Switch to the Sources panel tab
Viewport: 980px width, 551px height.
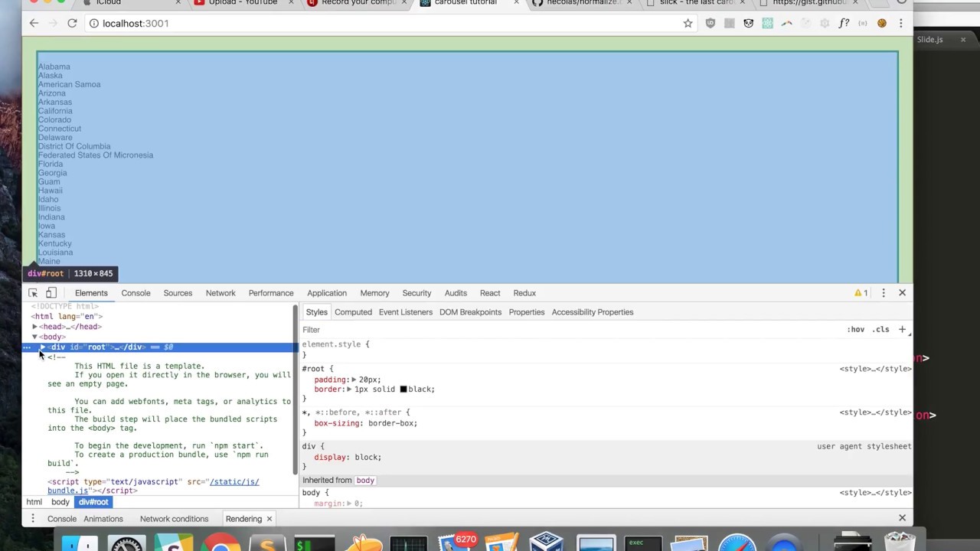click(178, 293)
